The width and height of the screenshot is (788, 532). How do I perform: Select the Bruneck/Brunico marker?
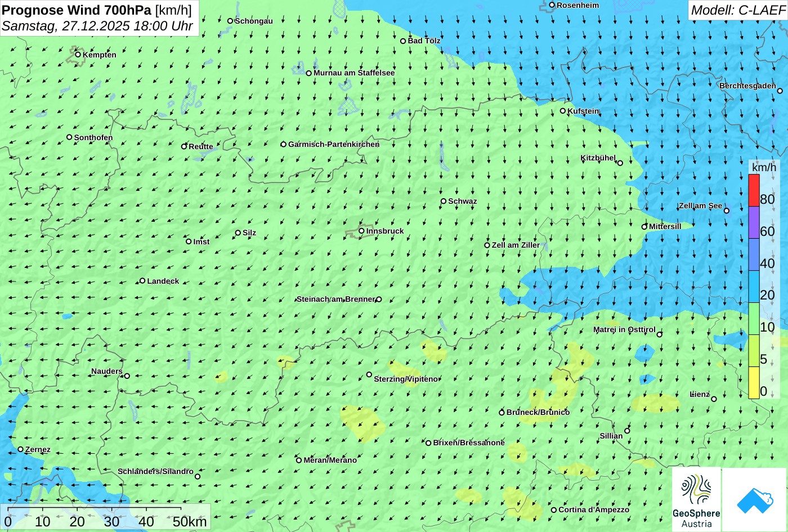(x=502, y=413)
